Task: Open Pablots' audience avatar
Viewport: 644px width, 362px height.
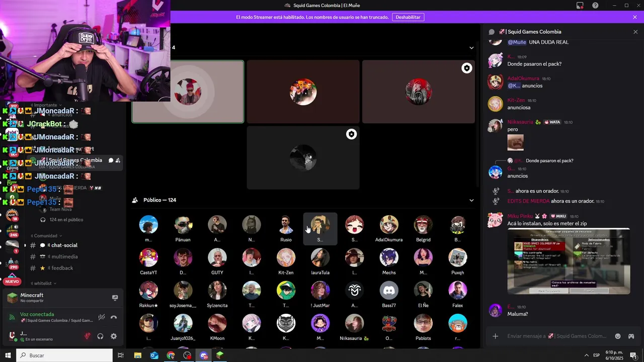Action: click(x=423, y=323)
